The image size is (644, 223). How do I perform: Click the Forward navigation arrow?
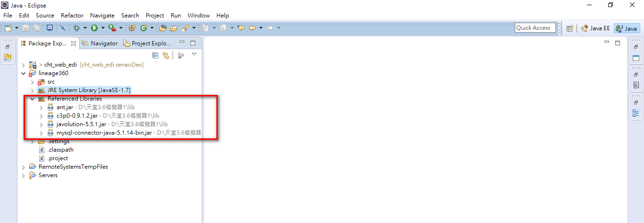pyautogui.click(x=270, y=28)
